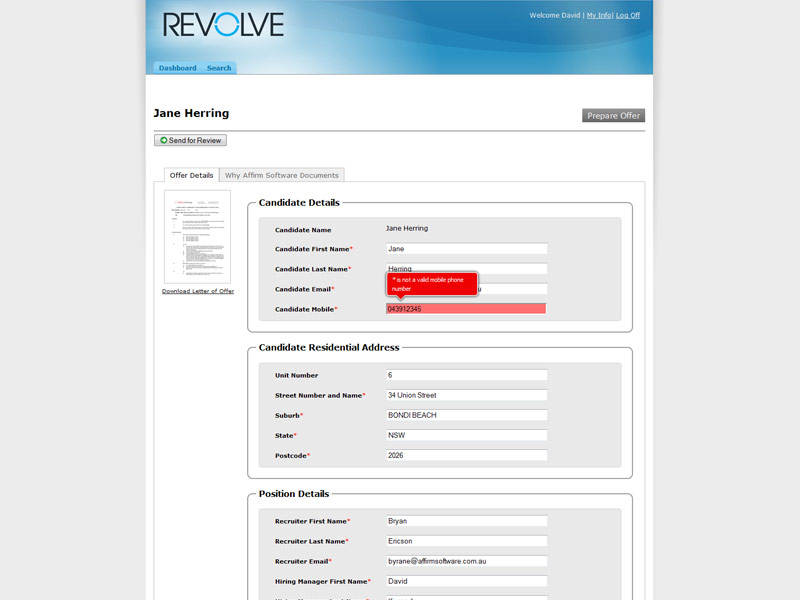Click the Hiring Manager First Name field

coord(466,581)
